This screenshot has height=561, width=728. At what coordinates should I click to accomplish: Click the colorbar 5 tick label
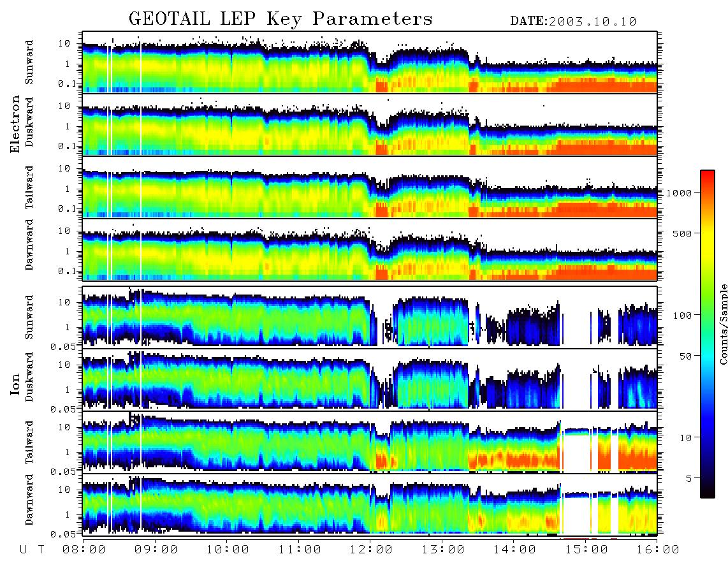[688, 478]
